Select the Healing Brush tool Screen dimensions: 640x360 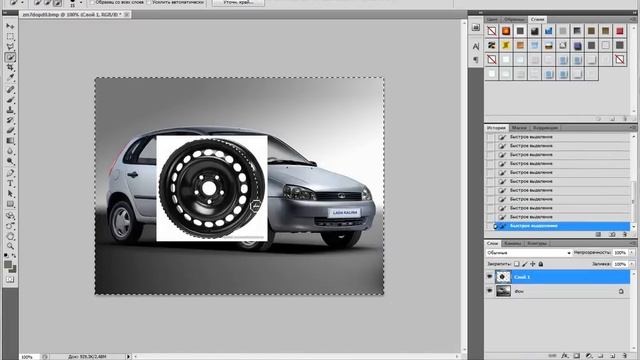coord(10,89)
